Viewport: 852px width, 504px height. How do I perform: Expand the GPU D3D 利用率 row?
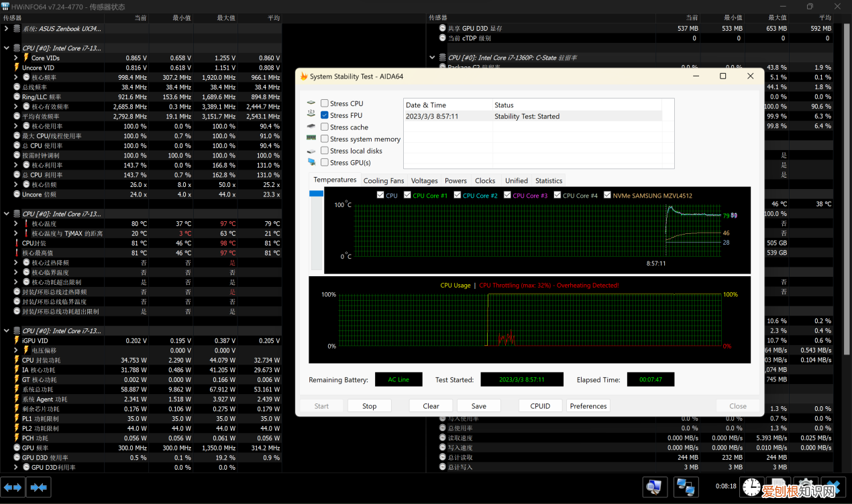(x=16, y=467)
